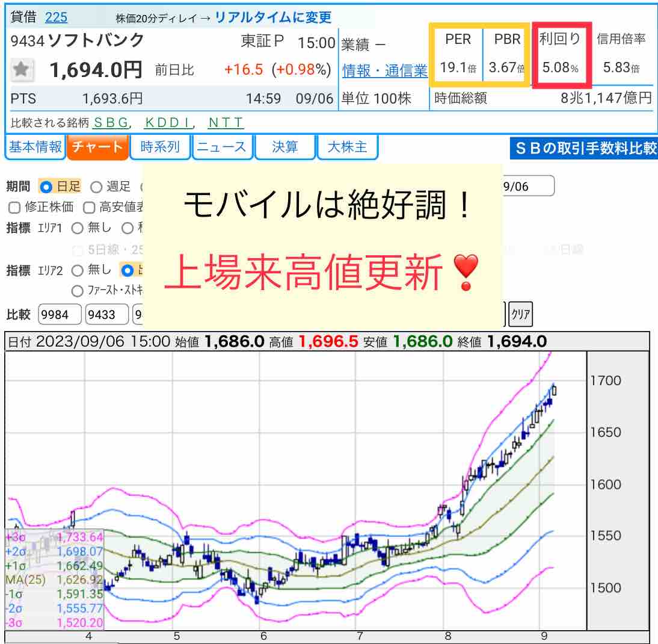The image size is (658, 644).
Task: Select 無し for 指標 エリア2
Action: (77, 271)
